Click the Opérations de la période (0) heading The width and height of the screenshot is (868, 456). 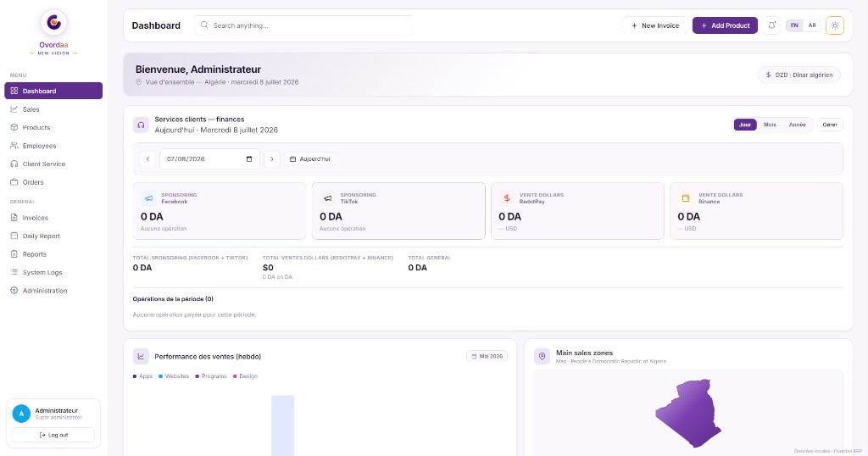click(173, 299)
